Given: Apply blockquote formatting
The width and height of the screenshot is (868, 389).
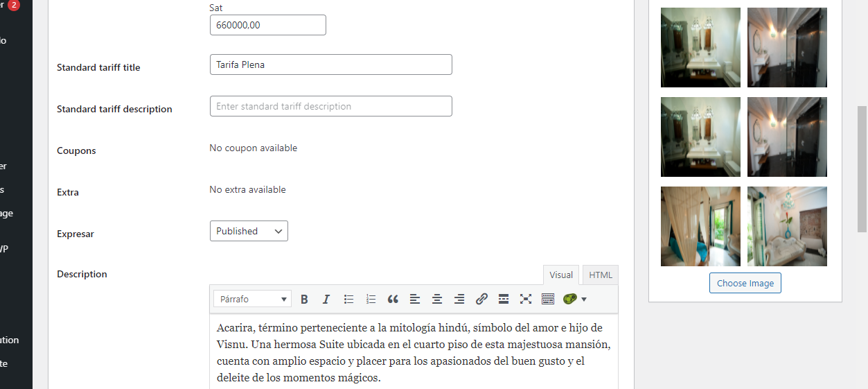Looking at the screenshot, I should point(393,300).
